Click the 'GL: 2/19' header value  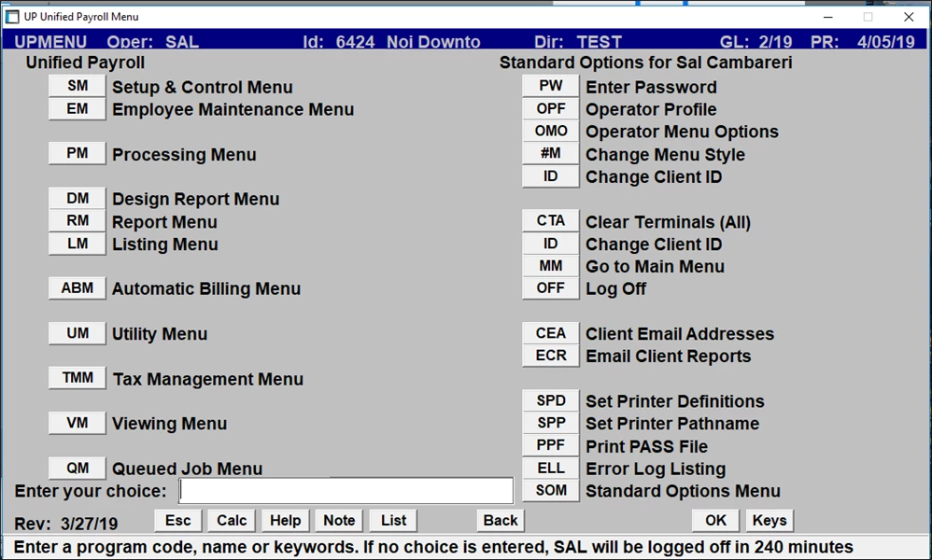point(756,42)
